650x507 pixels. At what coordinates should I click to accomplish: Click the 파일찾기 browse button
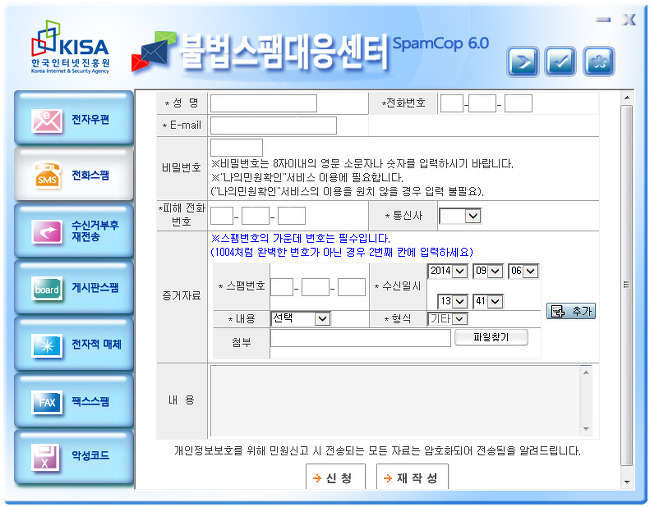point(491,337)
